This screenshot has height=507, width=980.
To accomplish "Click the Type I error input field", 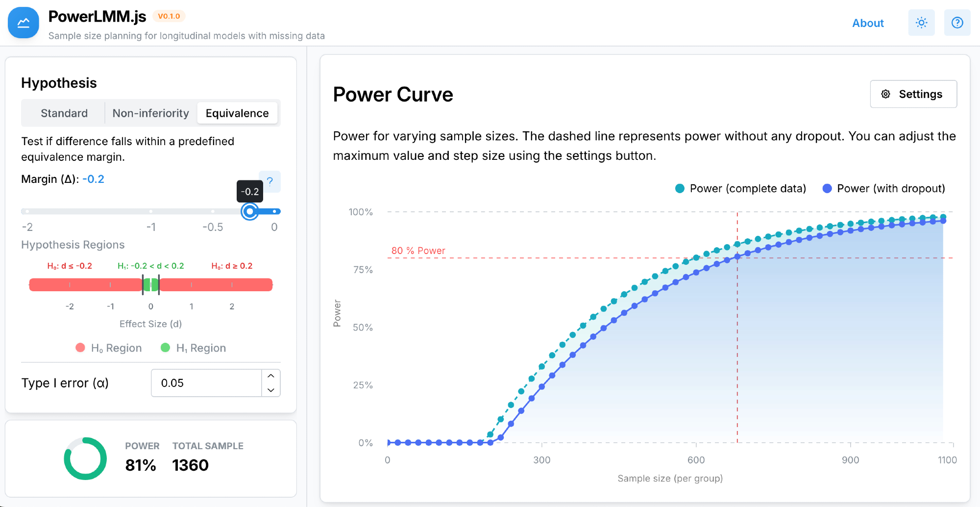I will coord(206,383).
